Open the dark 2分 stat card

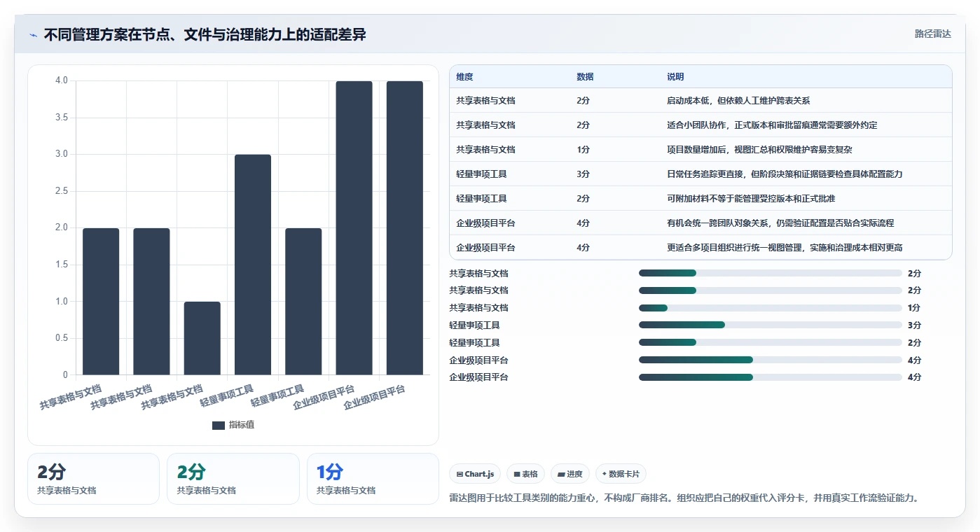94,479
